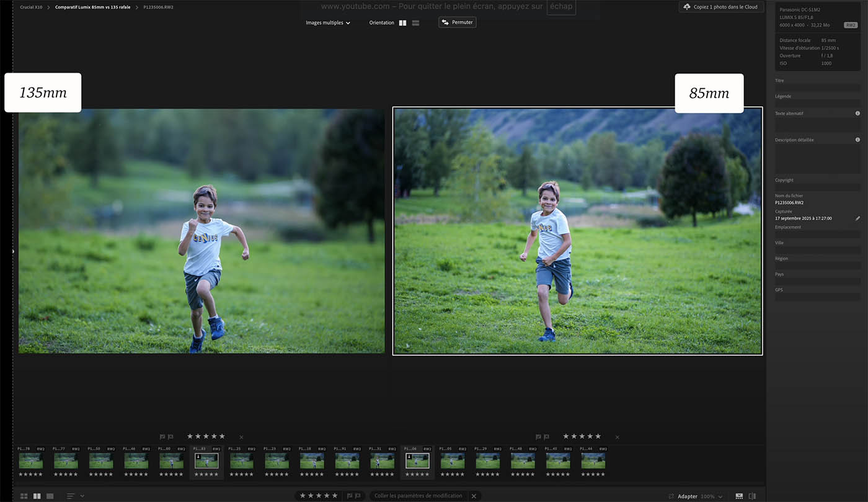
Task: Toggle pick flag on left photo
Action: 162,437
